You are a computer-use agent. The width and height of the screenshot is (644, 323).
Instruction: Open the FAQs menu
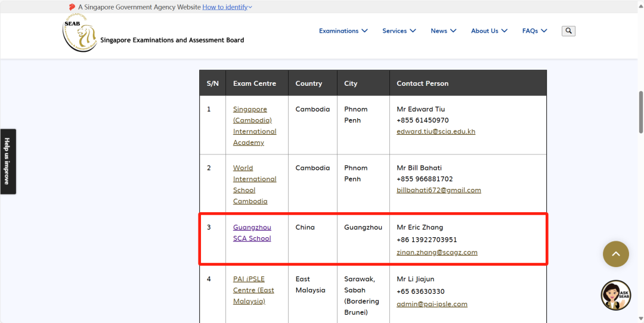point(535,31)
